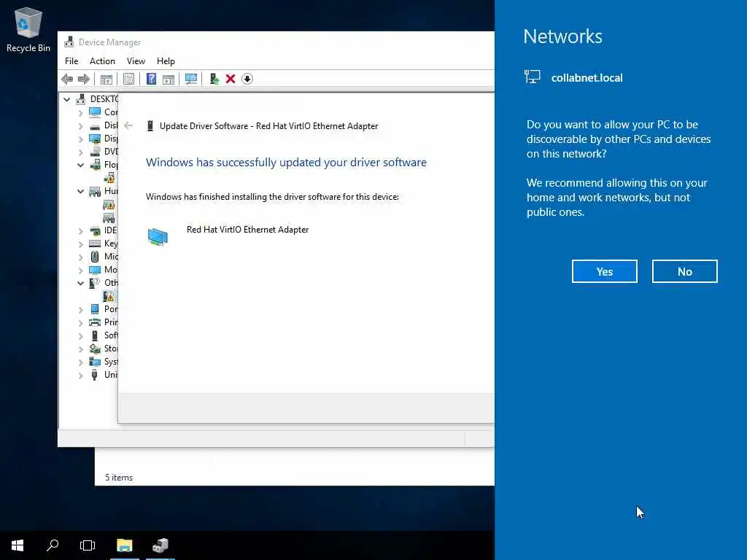747x560 pixels.
Task: Collapse the Human Interface Devices node
Action: coord(80,192)
